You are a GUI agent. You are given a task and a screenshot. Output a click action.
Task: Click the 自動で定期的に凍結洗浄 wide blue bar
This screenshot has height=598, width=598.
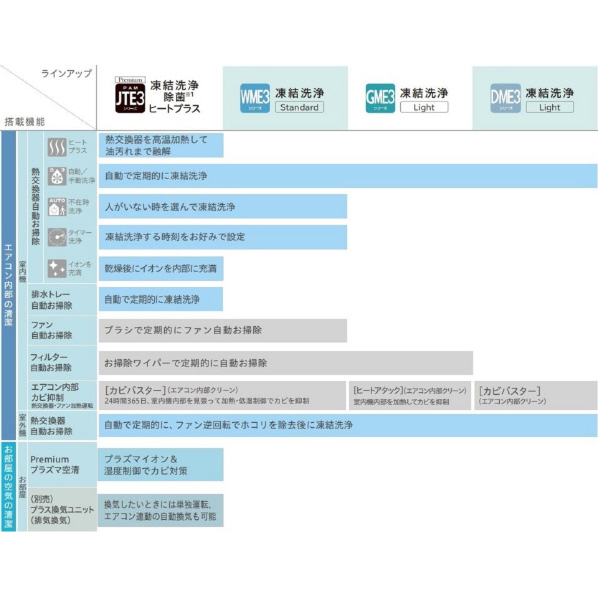tap(348, 176)
